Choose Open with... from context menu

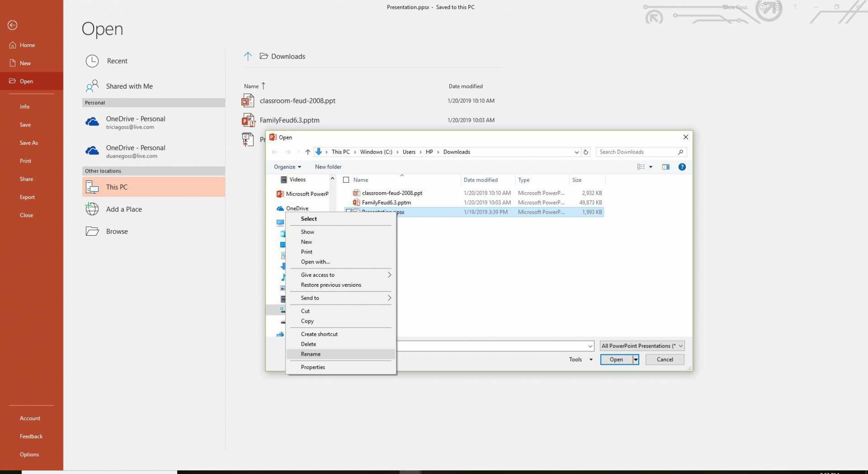click(341, 262)
